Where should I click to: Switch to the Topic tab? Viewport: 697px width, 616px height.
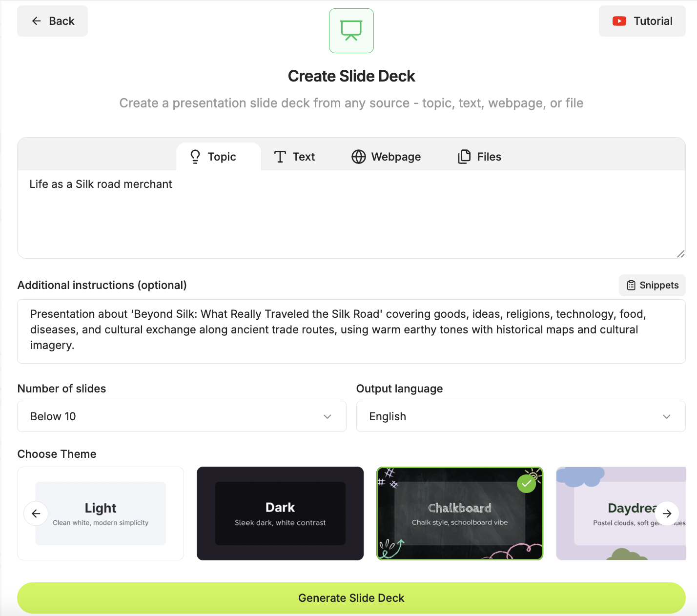point(213,157)
